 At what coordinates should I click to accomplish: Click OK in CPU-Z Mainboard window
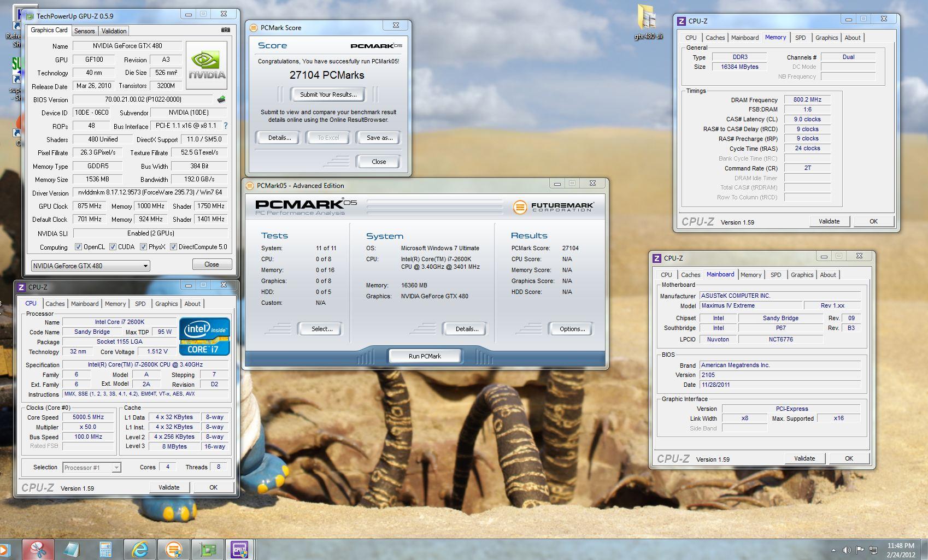(849, 458)
